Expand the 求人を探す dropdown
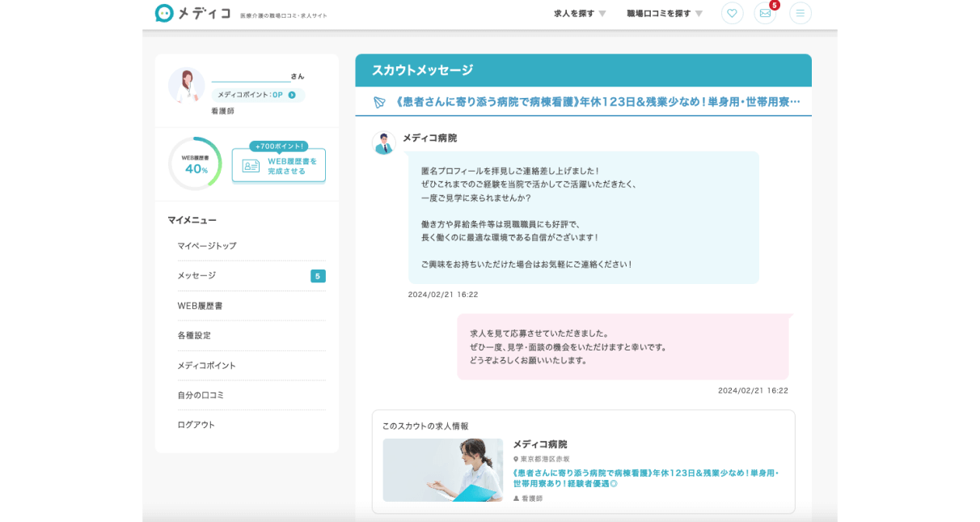 [579, 14]
